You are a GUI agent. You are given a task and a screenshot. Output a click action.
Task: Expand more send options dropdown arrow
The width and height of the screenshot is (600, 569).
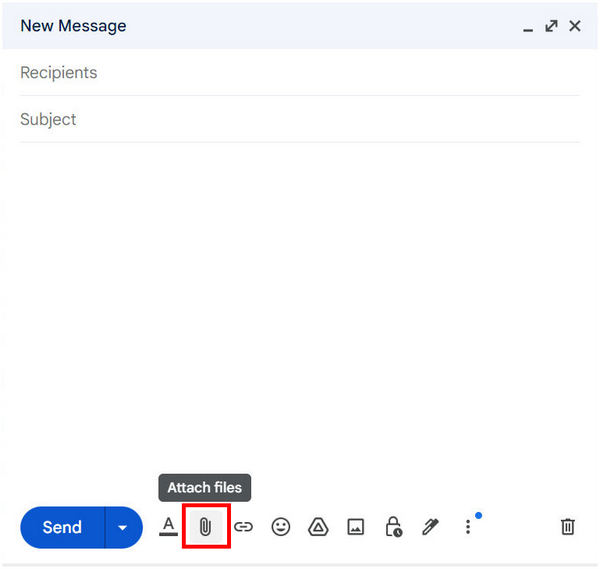[123, 527]
